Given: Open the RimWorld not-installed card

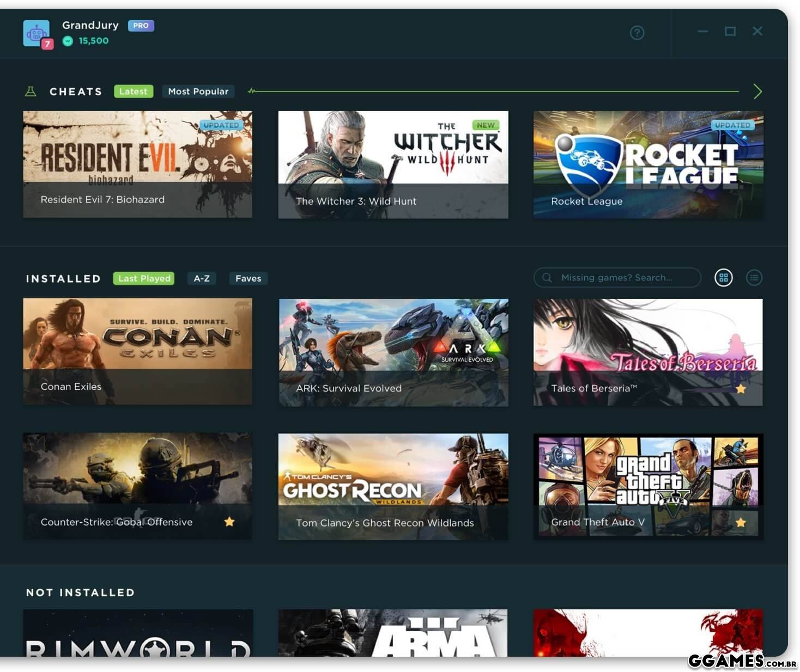Looking at the screenshot, I should coord(138,633).
